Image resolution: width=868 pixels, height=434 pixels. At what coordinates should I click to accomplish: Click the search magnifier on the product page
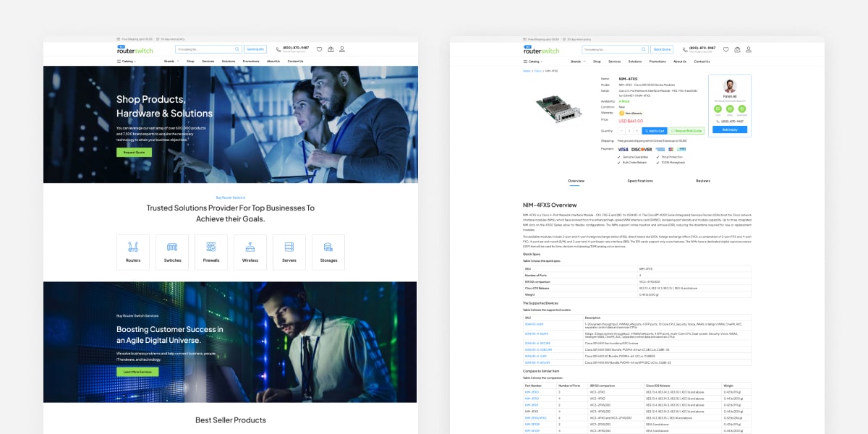tap(643, 49)
